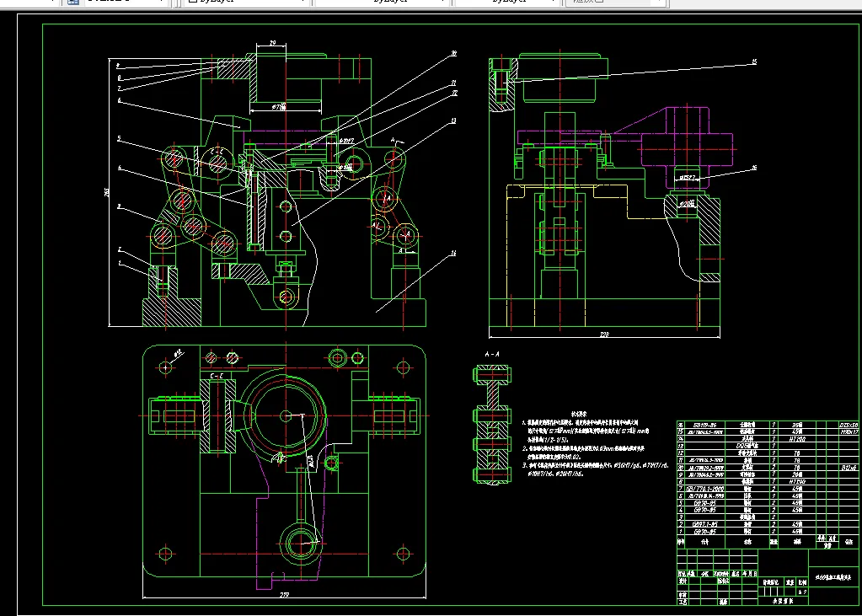Screen dimensions: 862x616
Task: Select part balloon number 21 in front view
Action: click(453, 83)
